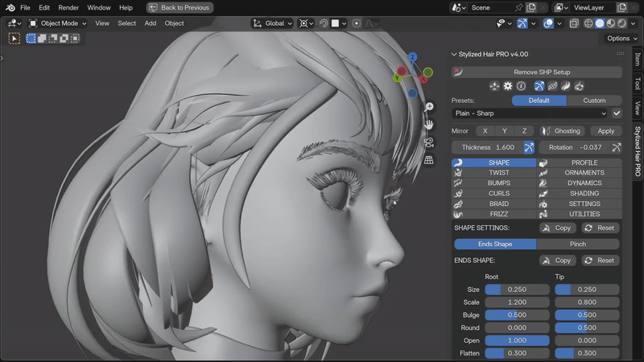The height and width of the screenshot is (362, 644).
Task: Open the Render menu
Action: (68, 7)
